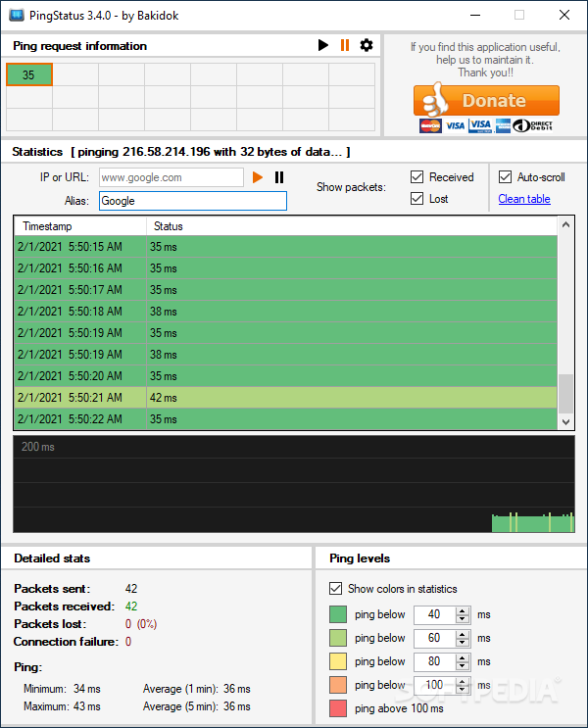Click the 100 ms threshold value field
Image resolution: width=588 pixels, height=728 pixels.
click(435, 685)
